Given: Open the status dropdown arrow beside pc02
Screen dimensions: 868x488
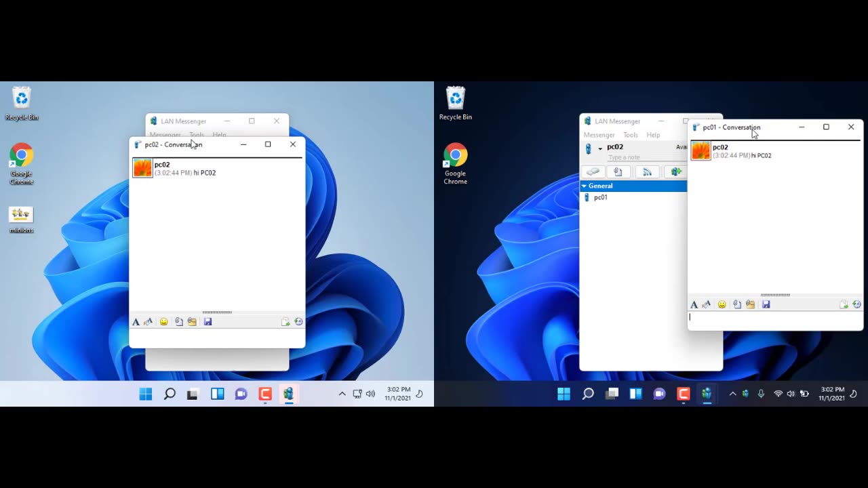Looking at the screenshot, I should (x=600, y=148).
